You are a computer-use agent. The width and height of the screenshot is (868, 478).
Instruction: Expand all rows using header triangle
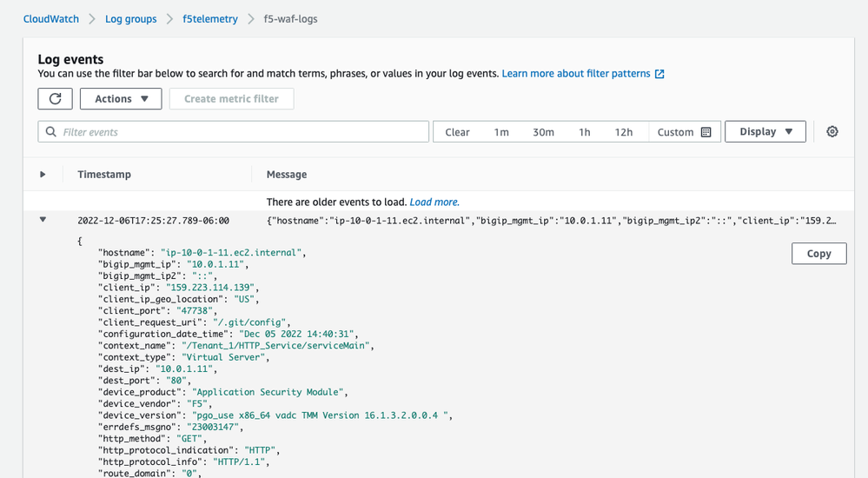coord(43,175)
